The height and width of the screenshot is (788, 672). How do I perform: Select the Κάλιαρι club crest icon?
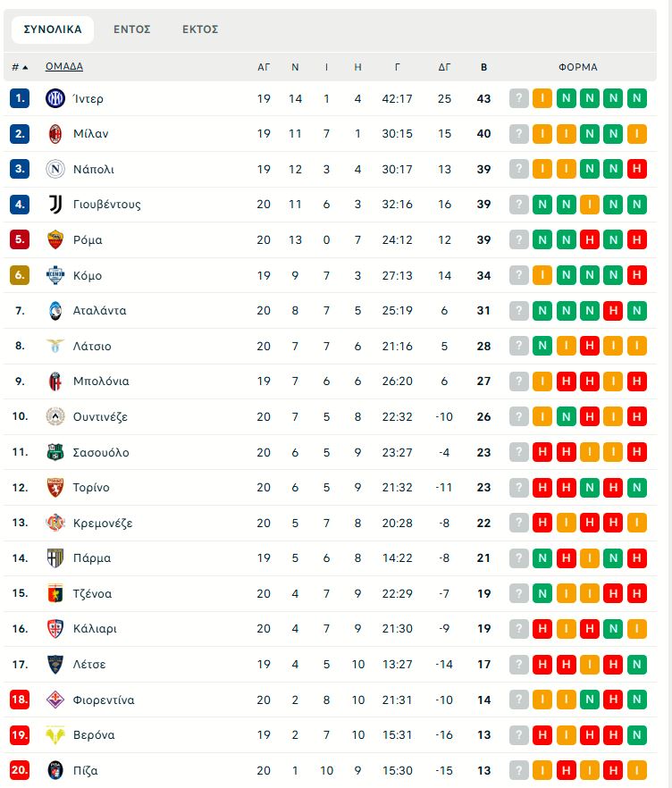coord(55,628)
